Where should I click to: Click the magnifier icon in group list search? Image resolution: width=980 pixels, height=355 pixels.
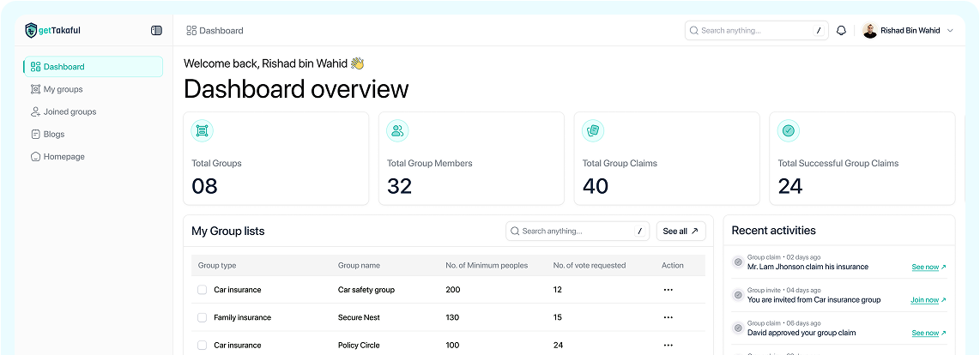(x=515, y=231)
